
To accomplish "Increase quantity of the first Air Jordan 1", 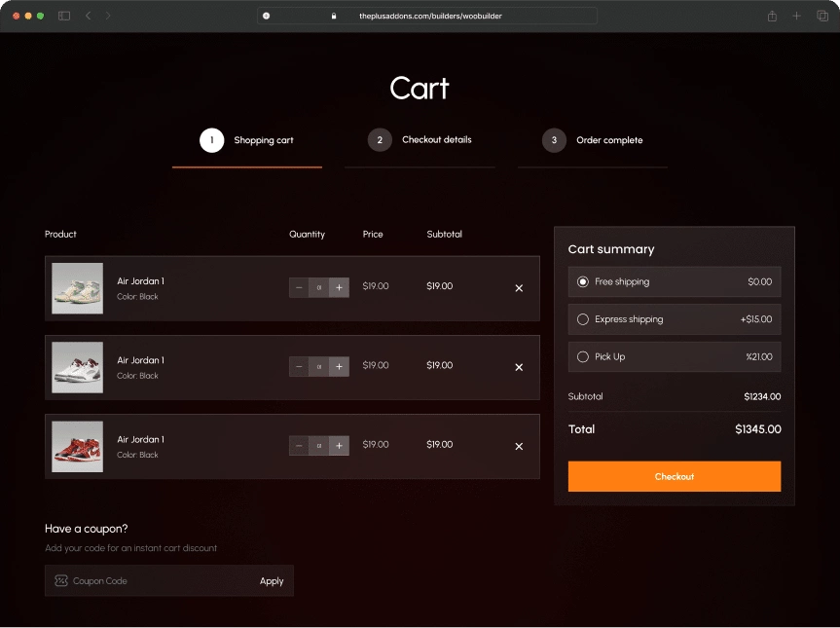I will point(339,286).
